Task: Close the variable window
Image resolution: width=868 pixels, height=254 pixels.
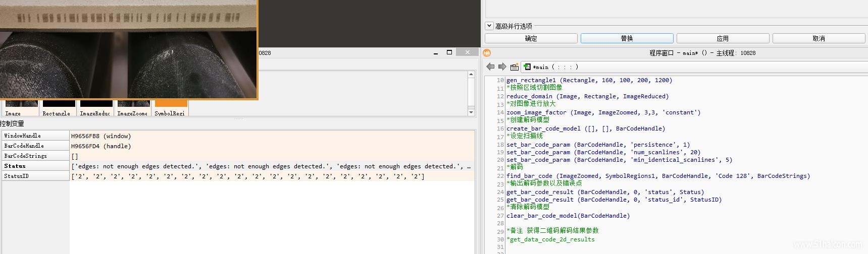Action: pos(467,52)
